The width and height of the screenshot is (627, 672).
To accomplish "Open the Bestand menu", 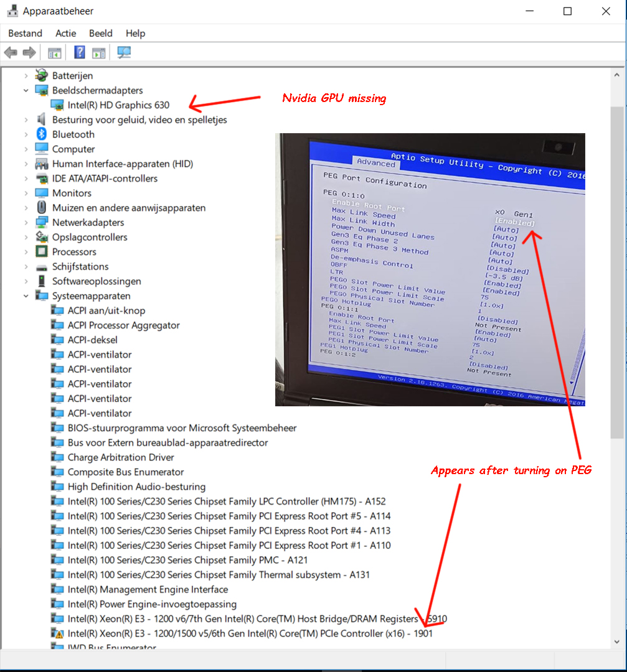I will [x=26, y=34].
